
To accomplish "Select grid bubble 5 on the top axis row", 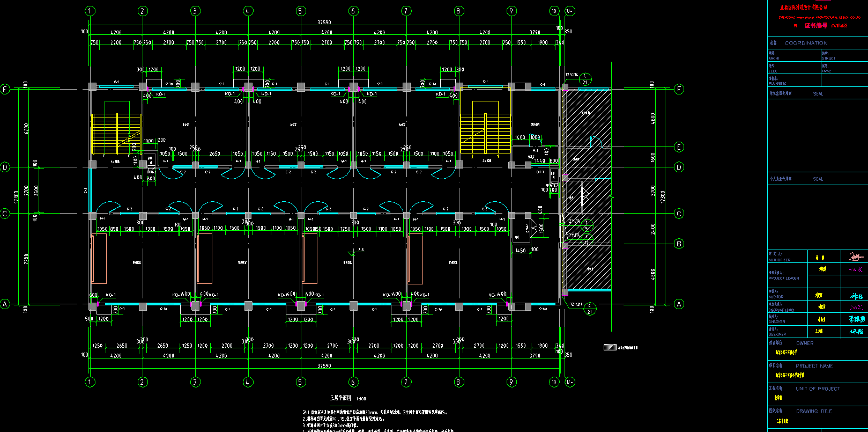I will pyautogui.click(x=301, y=11).
